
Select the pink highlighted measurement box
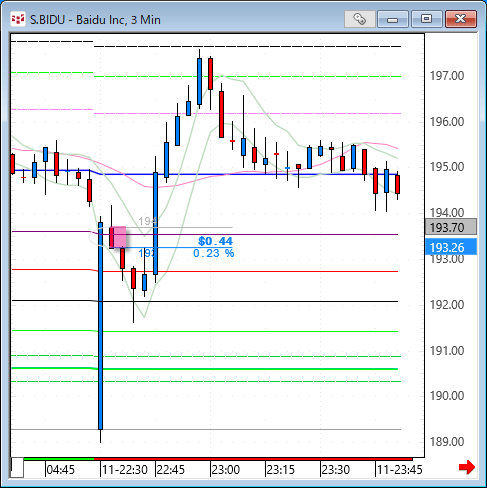pyautogui.click(x=118, y=237)
